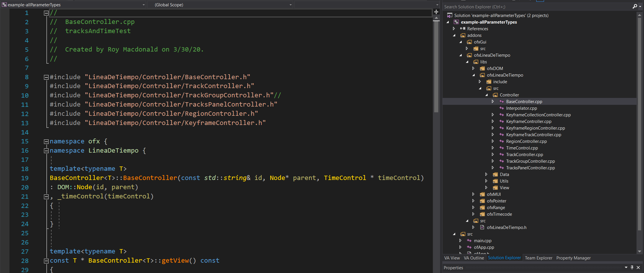Switch to the VA Outline tab
644x273 pixels.
[474, 258]
